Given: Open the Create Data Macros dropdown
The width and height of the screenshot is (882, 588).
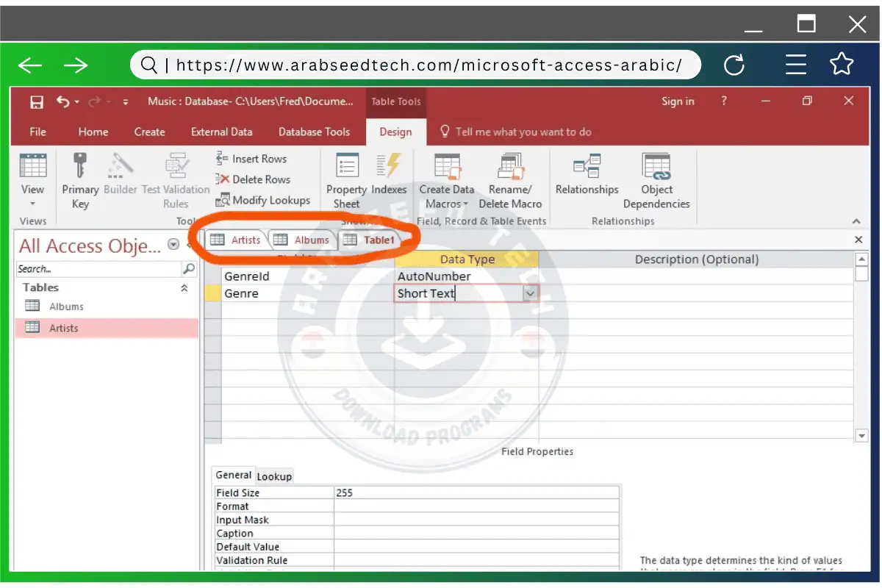Looking at the screenshot, I should point(447,204).
